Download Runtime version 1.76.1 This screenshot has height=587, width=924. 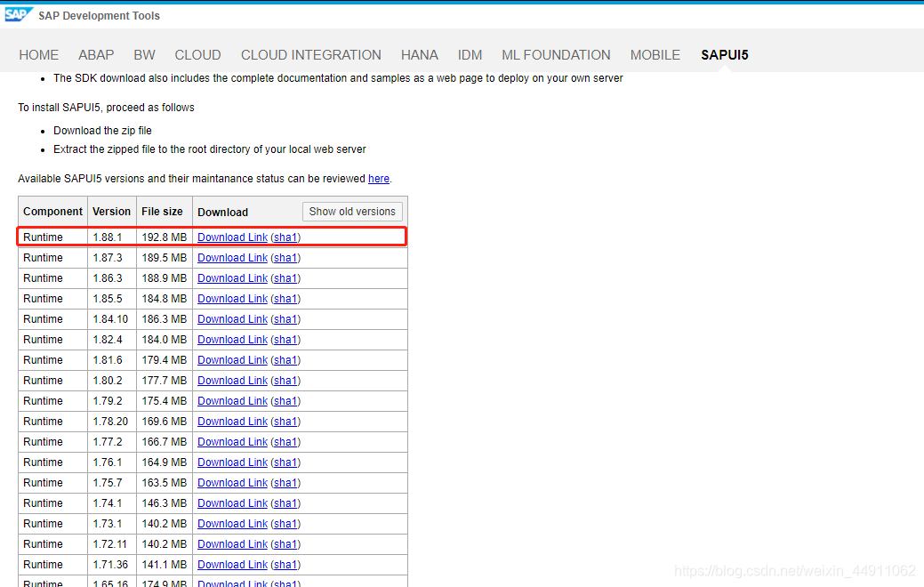(233, 462)
